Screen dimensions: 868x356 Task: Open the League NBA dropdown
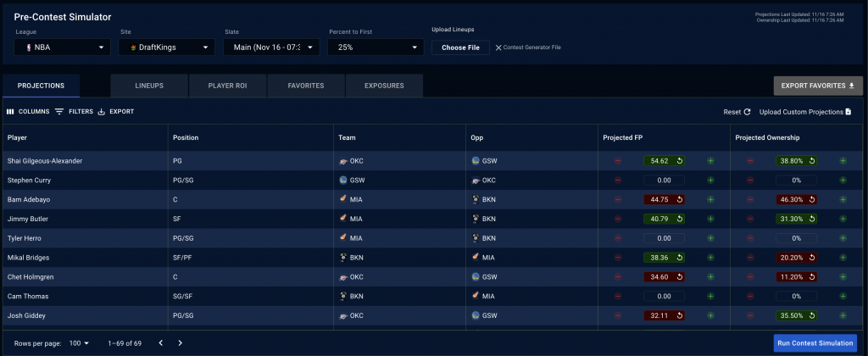(x=63, y=47)
